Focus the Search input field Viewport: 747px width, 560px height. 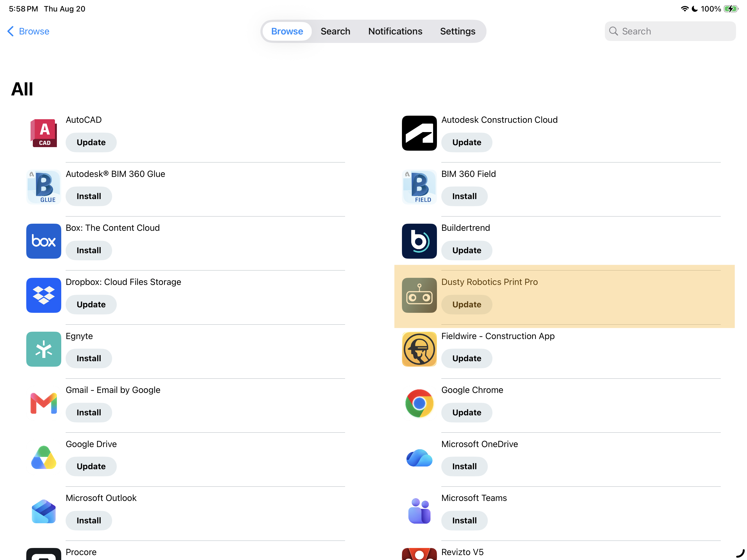(670, 31)
